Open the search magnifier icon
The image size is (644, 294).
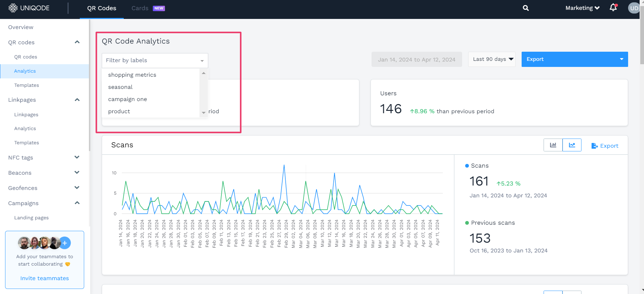526,8
